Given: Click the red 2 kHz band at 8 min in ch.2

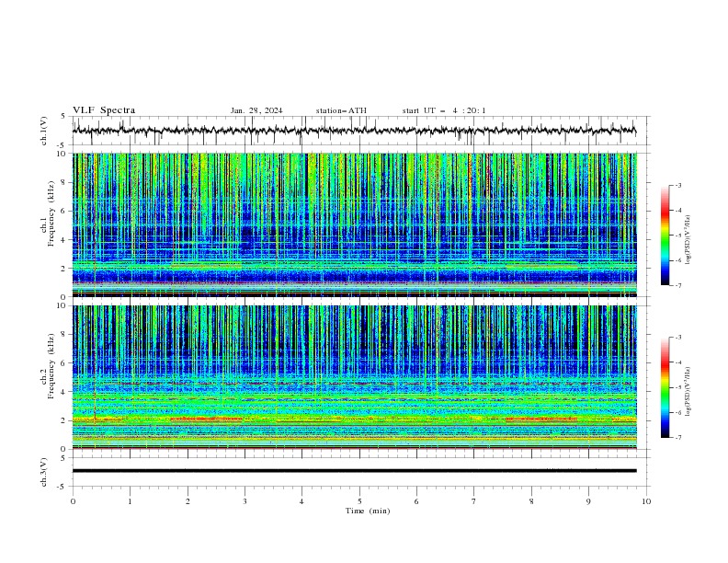Looking at the screenshot, I should (x=540, y=419).
